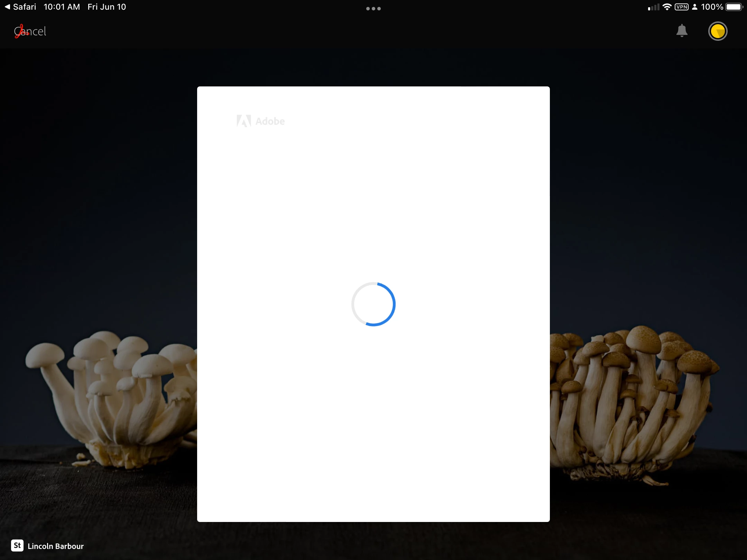Tap the VPN status indicator
Screen dimensions: 747x560
[x=681, y=7]
